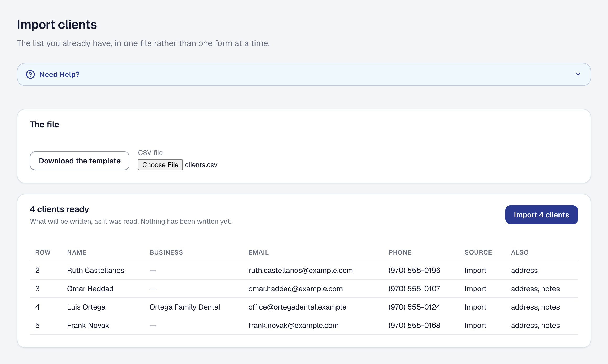Click the Email column header

pyautogui.click(x=258, y=252)
